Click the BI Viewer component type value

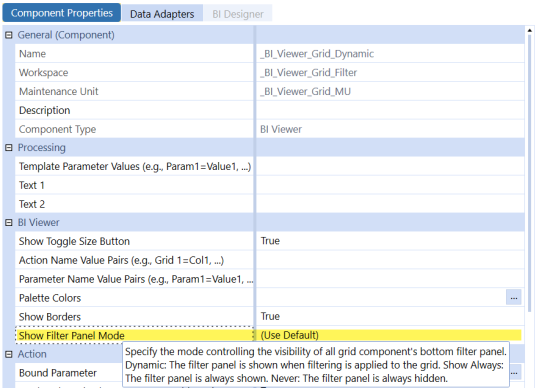click(281, 129)
